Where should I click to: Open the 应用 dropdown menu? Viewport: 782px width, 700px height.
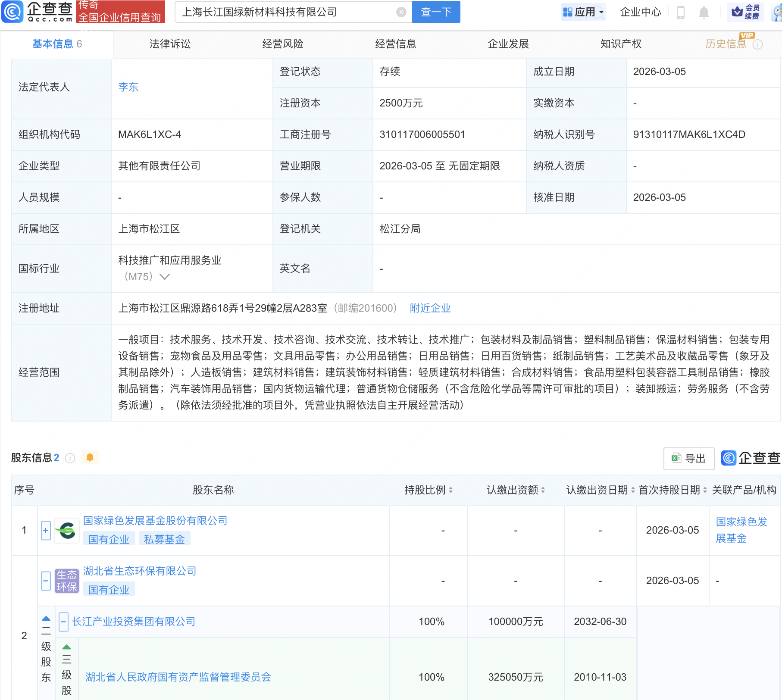point(583,12)
